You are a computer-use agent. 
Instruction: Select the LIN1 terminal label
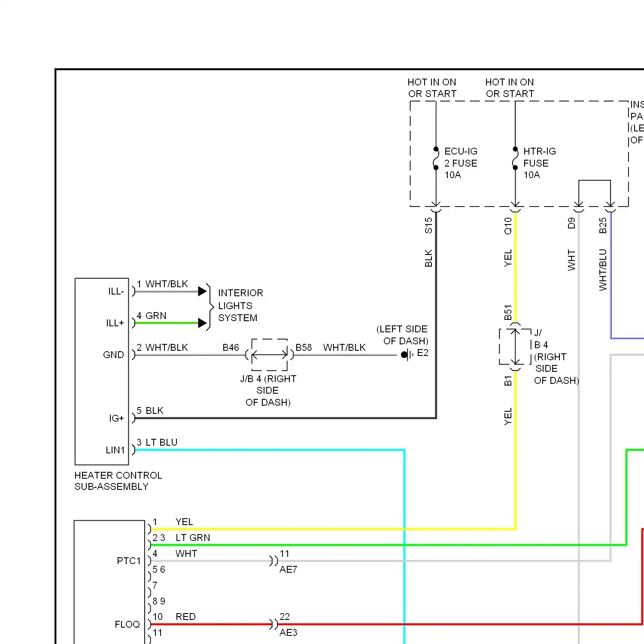(115, 450)
